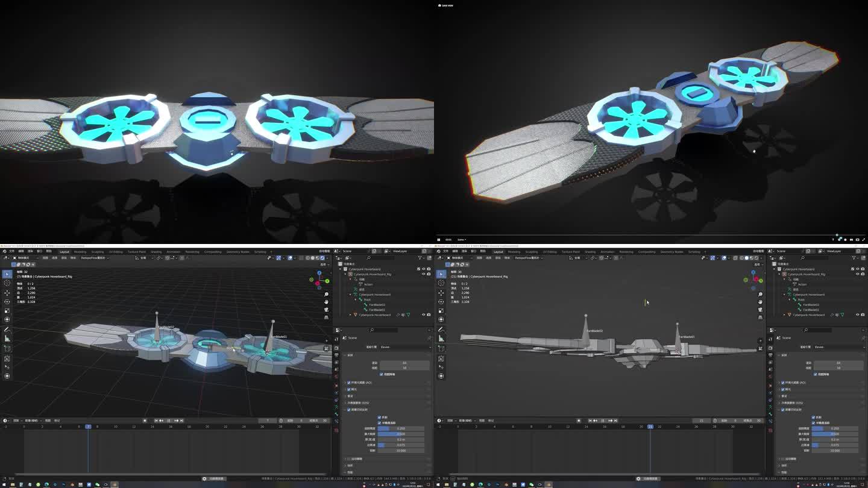The image size is (868, 488).
Task: Switch to Animation workspace tab in right window
Action: tap(608, 252)
